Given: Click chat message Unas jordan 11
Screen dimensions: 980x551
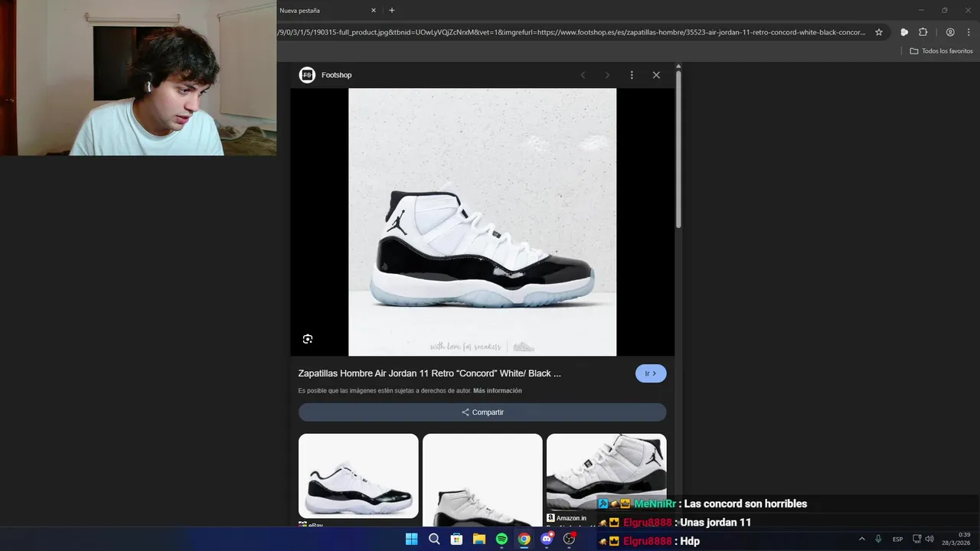Looking at the screenshot, I should click(x=716, y=523).
